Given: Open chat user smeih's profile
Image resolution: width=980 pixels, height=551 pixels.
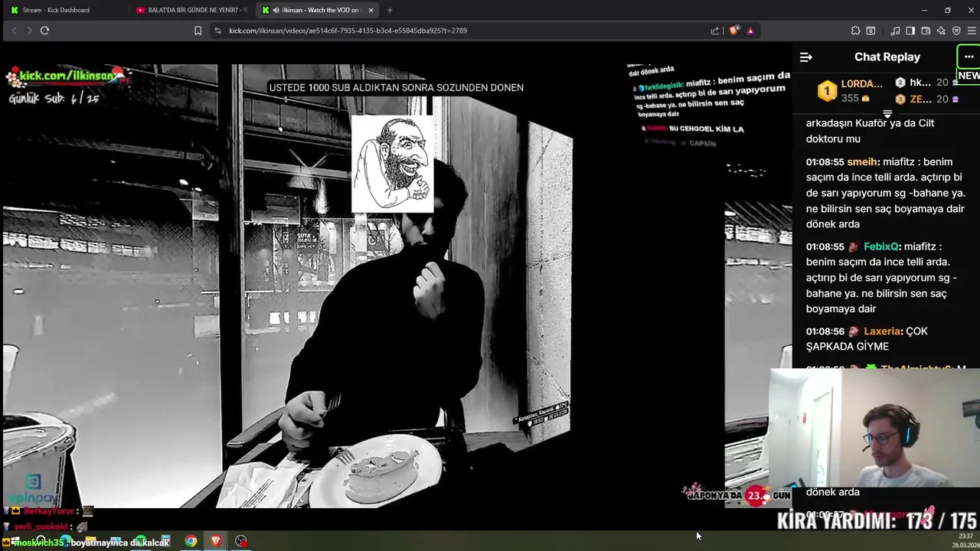Looking at the screenshot, I should coord(861,162).
